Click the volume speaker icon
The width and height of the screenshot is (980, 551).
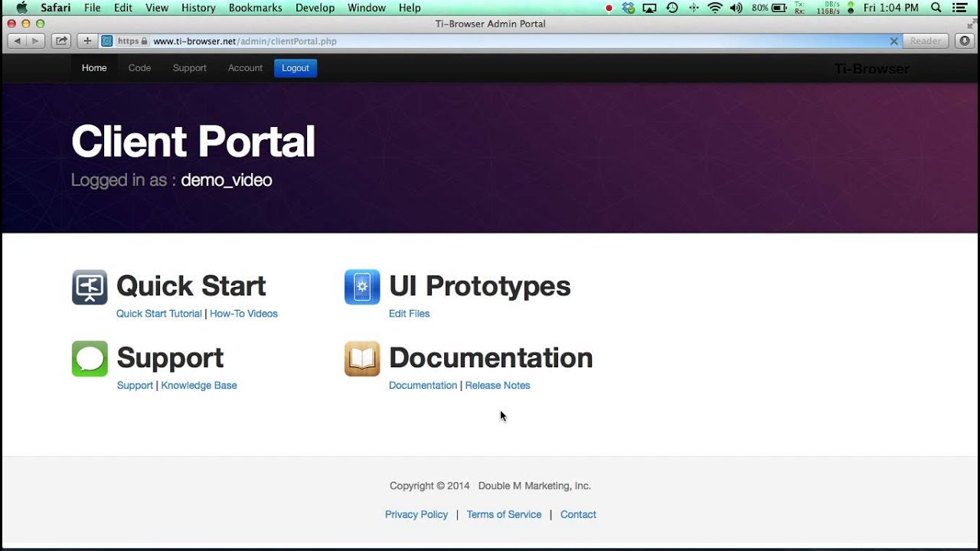pos(737,8)
